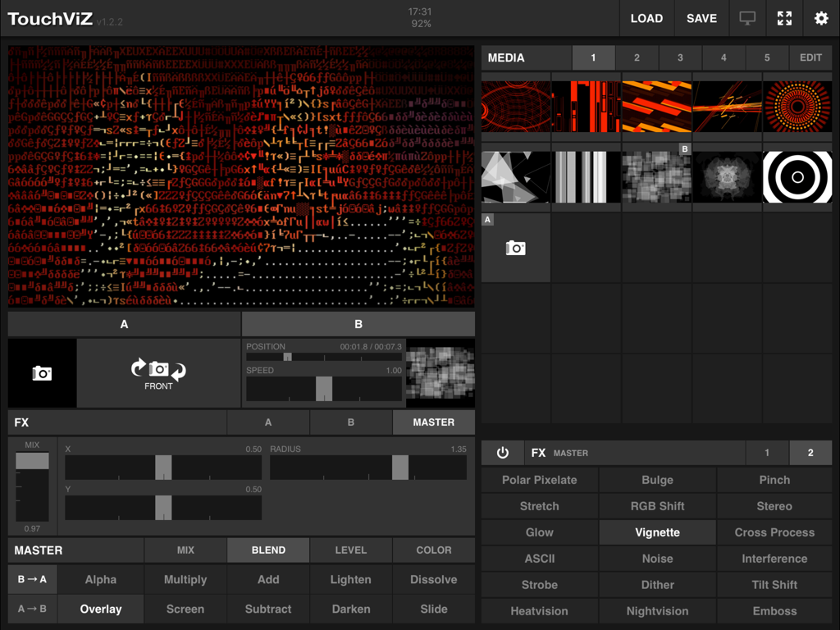Open the settings gear icon
The image size is (840, 630).
tap(821, 18)
